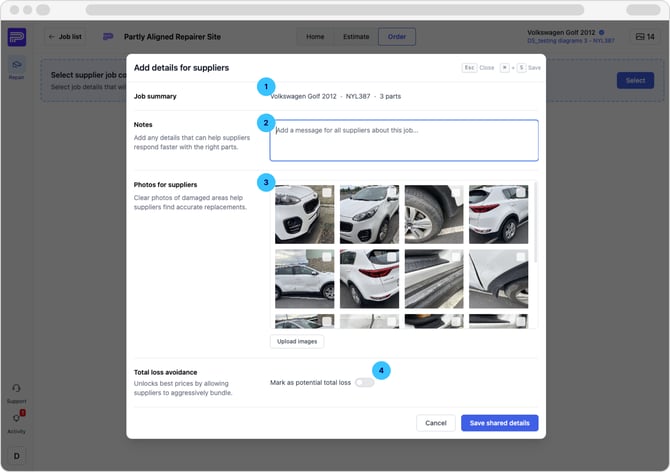Click the Select button in background
Image resolution: width=670 pixels, height=472 pixels.
coord(635,80)
